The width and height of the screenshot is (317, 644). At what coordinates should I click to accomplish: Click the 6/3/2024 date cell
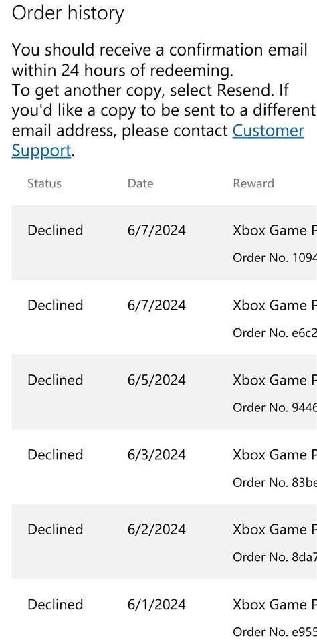pyautogui.click(x=156, y=455)
